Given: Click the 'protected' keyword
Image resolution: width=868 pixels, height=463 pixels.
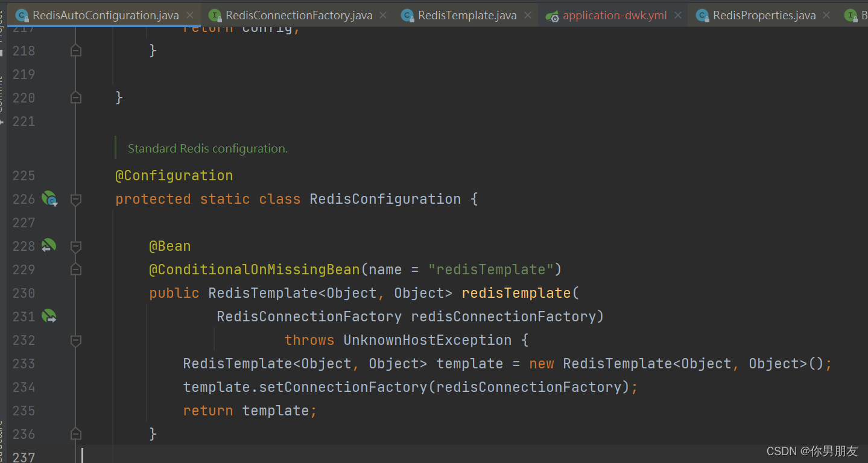Looking at the screenshot, I should coord(153,199).
